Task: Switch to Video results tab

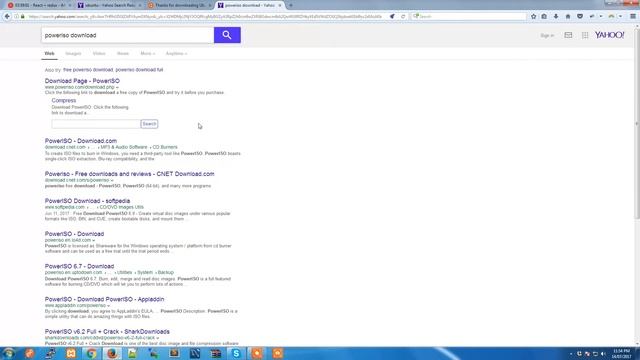Action: pyautogui.click(x=99, y=53)
